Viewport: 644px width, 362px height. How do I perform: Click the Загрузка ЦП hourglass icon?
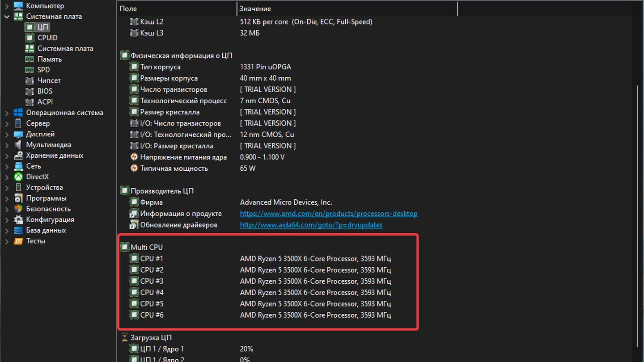125,337
